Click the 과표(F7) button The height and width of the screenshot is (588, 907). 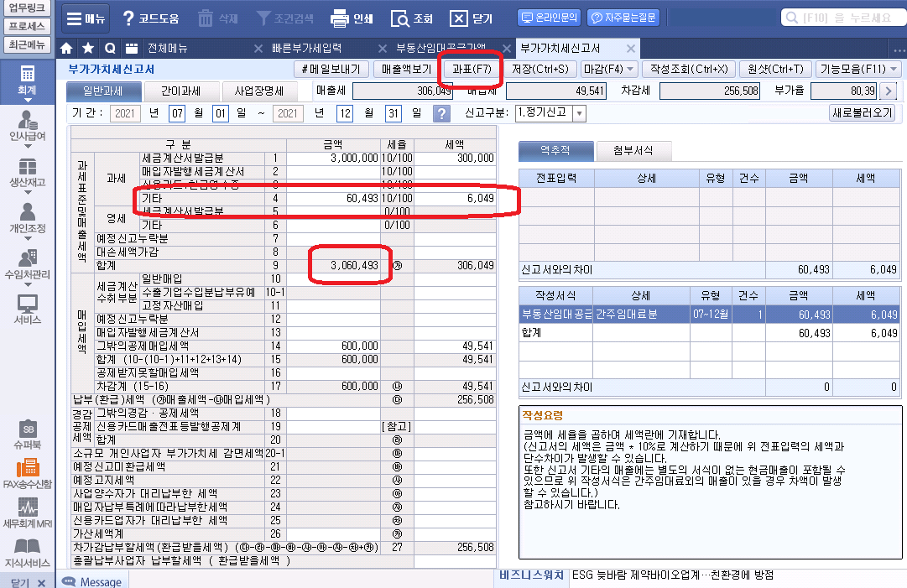472,70
